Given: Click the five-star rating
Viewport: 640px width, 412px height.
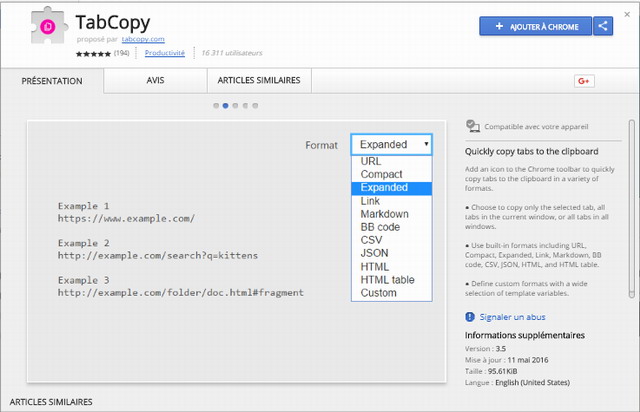Looking at the screenshot, I should click(93, 53).
